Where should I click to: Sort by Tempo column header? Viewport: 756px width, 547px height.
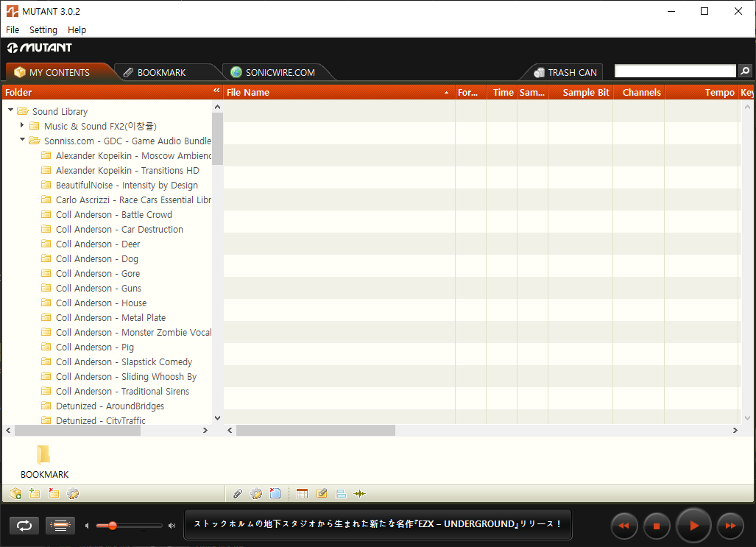click(x=702, y=92)
